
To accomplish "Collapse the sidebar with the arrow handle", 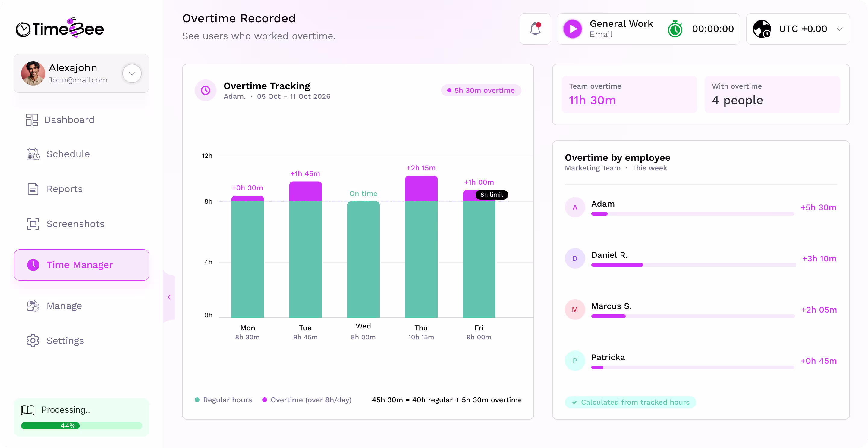I will pos(169,297).
